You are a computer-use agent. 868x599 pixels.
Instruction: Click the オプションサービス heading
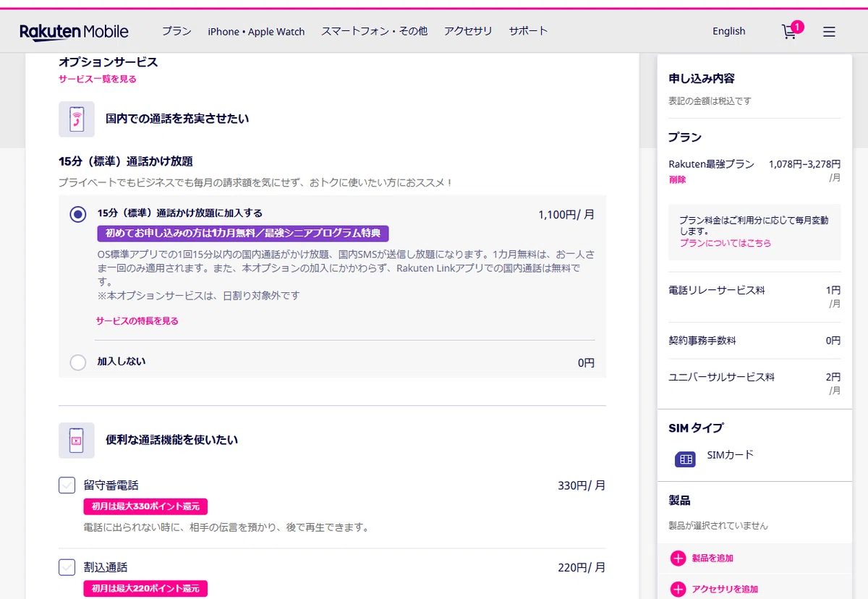109,62
